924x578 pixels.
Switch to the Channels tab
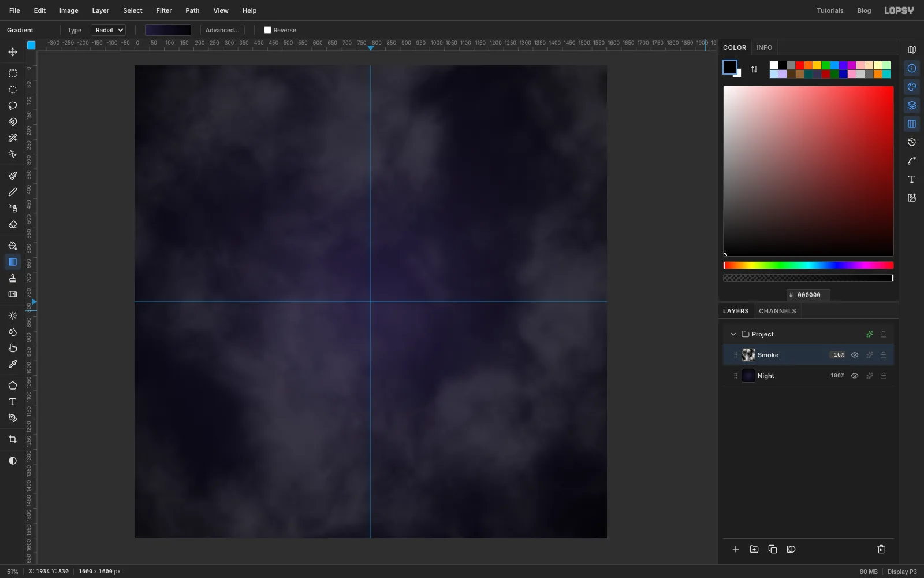tap(777, 311)
